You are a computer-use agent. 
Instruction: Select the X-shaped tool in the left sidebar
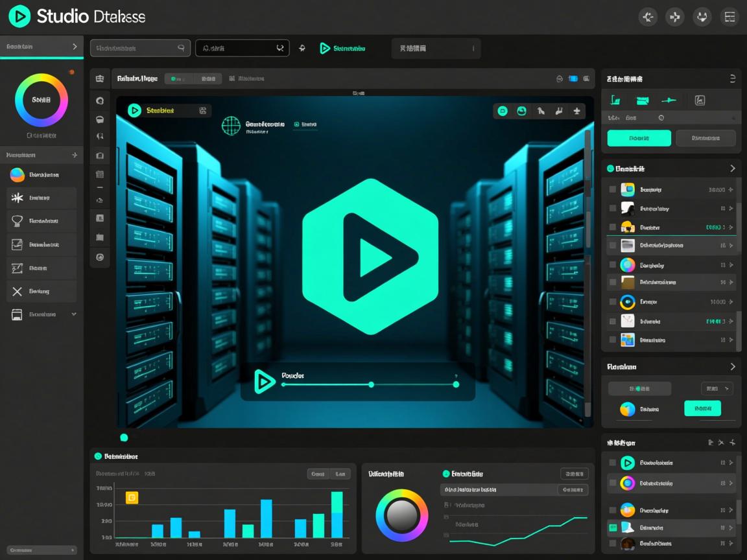click(x=18, y=292)
